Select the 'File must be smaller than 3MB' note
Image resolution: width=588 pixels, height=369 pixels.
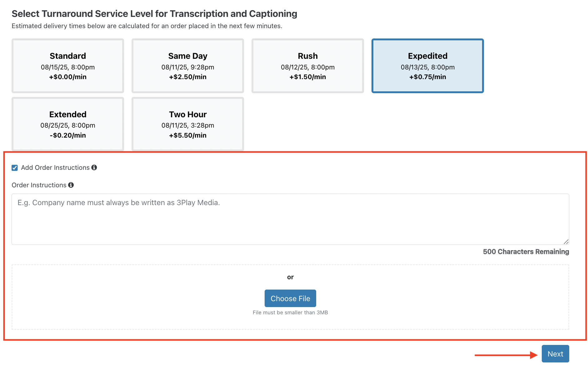point(290,312)
